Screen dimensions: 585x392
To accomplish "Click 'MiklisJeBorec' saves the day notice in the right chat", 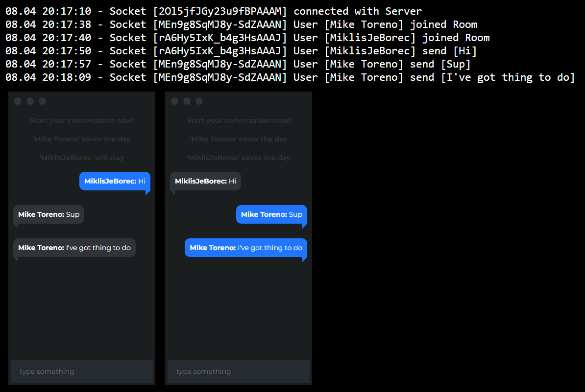I will [x=239, y=158].
